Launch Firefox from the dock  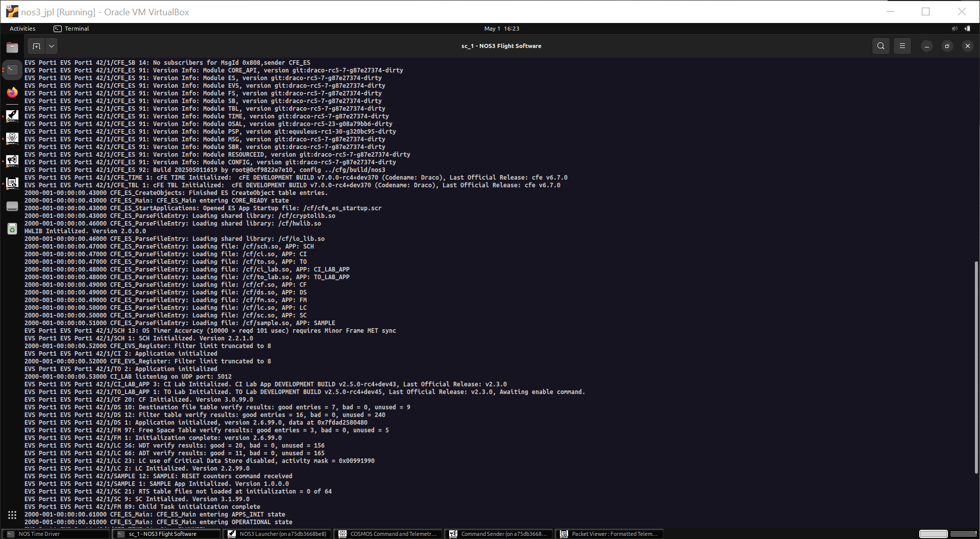pyautogui.click(x=12, y=92)
